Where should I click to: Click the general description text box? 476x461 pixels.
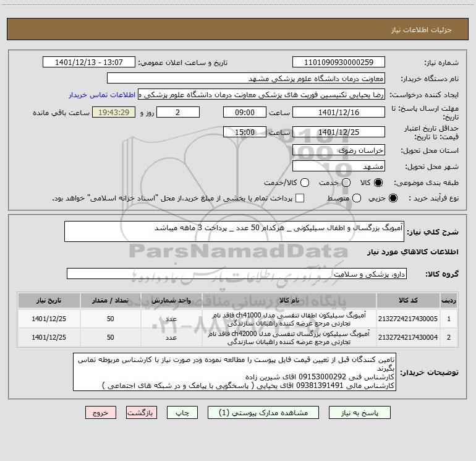[234, 231]
